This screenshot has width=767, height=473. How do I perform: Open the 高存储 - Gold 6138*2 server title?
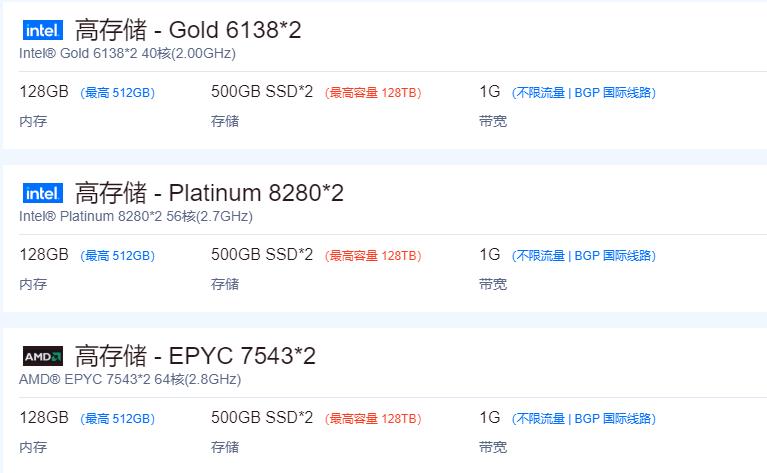click(188, 30)
